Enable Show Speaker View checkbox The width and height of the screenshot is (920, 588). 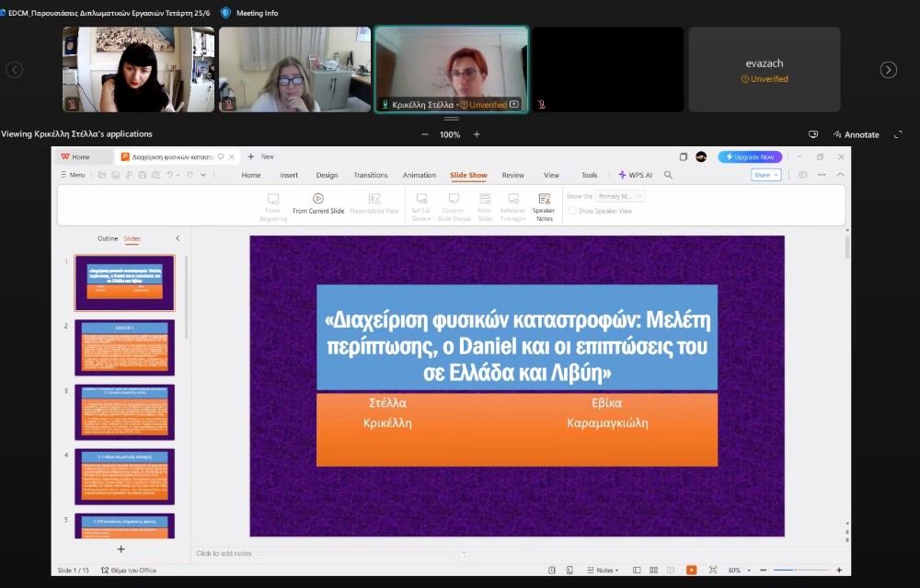click(572, 211)
